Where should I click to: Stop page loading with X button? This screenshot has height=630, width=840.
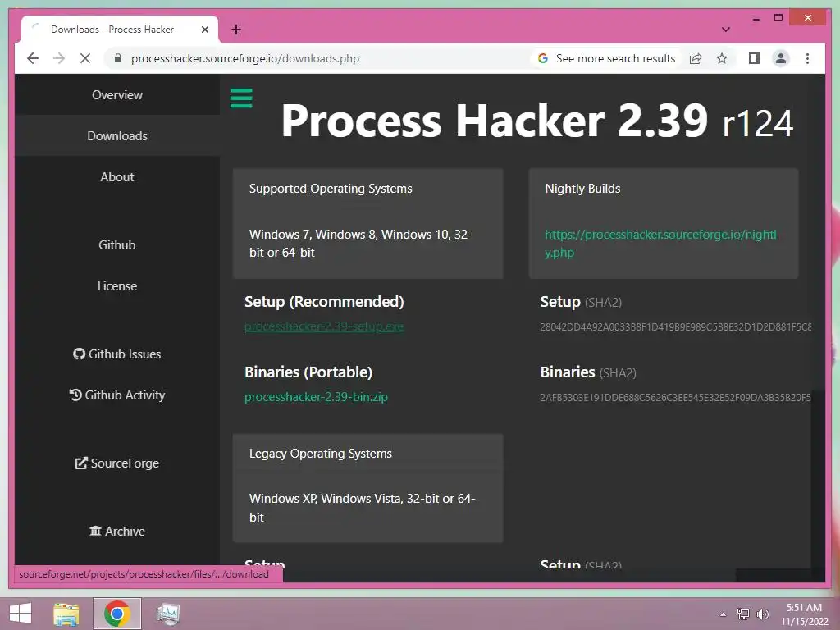coord(85,58)
